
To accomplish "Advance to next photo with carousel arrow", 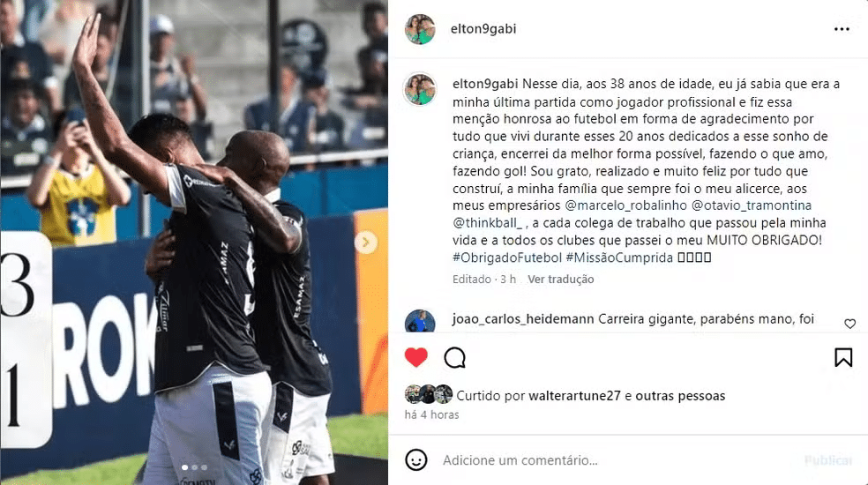I will (x=365, y=242).
